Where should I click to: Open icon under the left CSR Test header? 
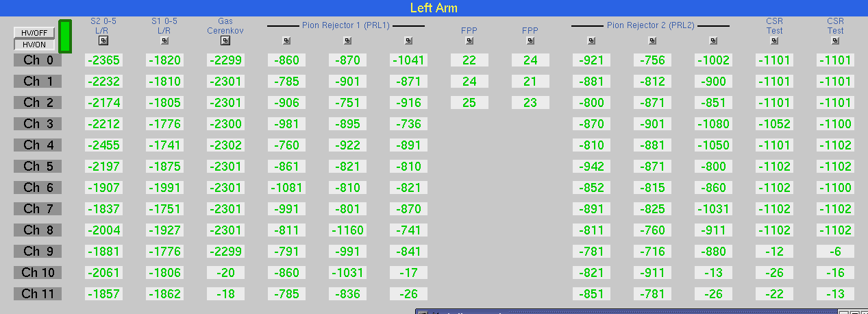774,40
